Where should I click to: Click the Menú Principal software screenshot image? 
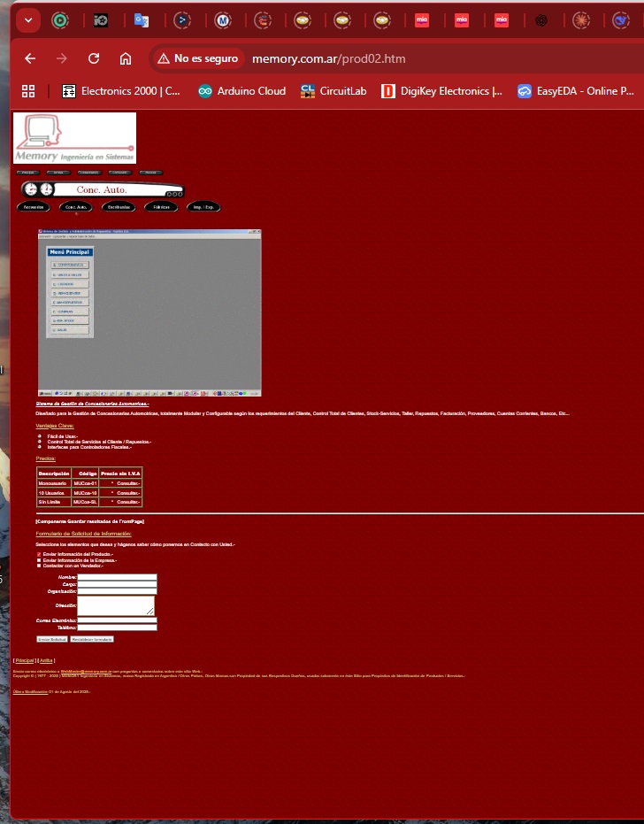149,312
